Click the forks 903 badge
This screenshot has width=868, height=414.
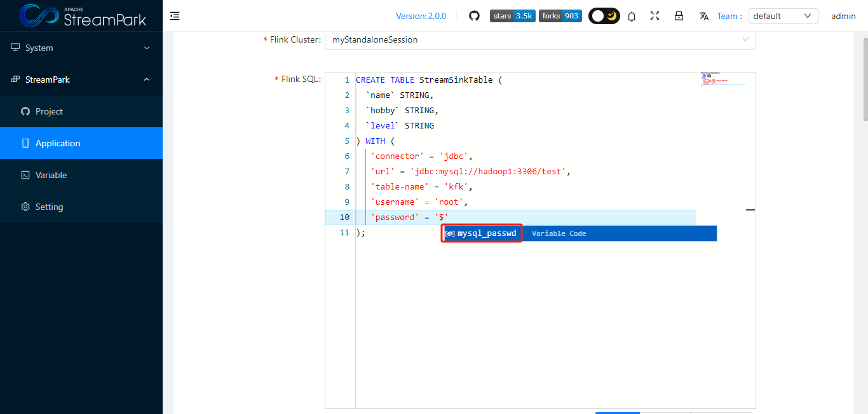[560, 16]
